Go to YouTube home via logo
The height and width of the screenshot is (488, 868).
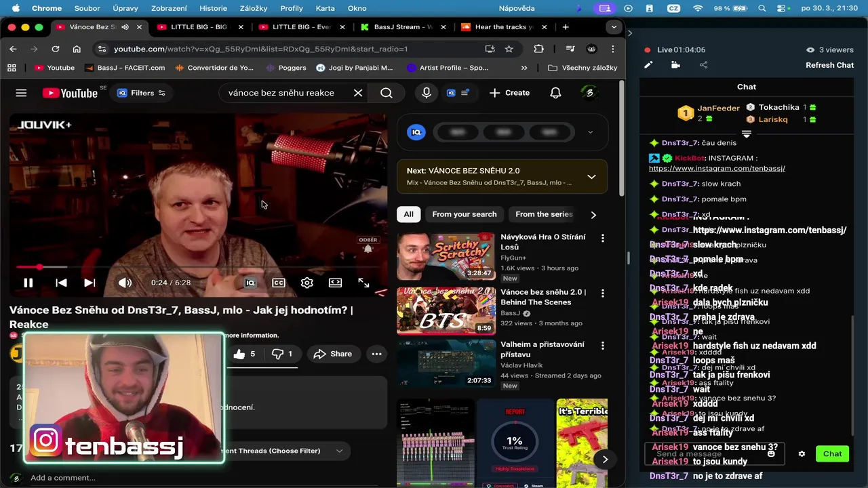point(70,93)
